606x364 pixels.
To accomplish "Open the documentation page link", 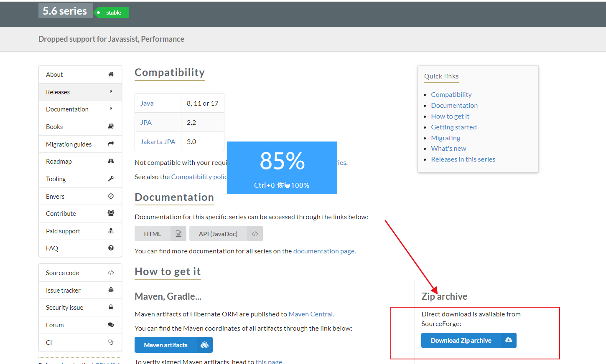I will (x=324, y=251).
